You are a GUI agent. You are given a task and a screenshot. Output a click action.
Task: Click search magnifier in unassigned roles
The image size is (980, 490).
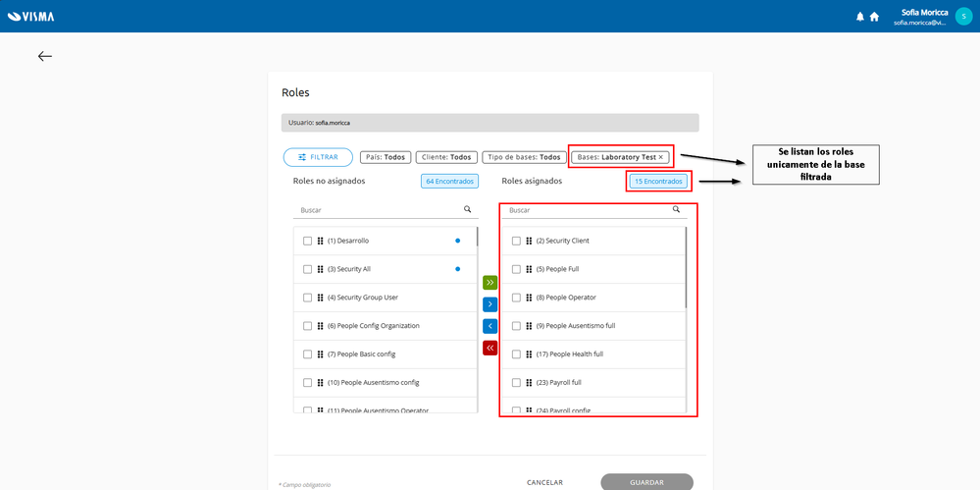click(x=468, y=209)
